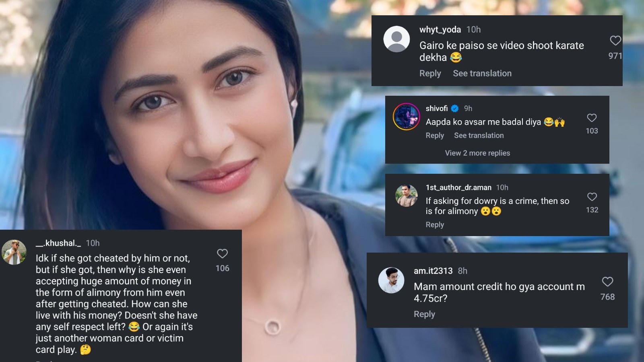Open shivofi's profile picture
Screen dimensions: 644x362
(x=406, y=117)
